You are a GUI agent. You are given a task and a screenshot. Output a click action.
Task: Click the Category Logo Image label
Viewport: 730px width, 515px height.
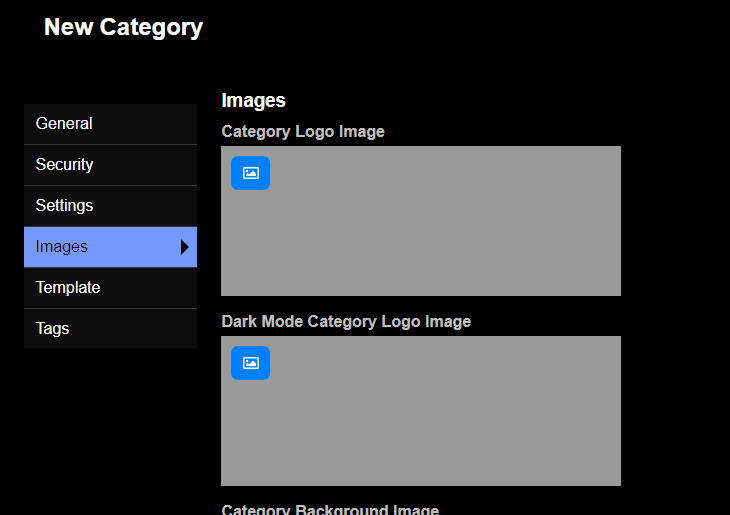click(303, 131)
